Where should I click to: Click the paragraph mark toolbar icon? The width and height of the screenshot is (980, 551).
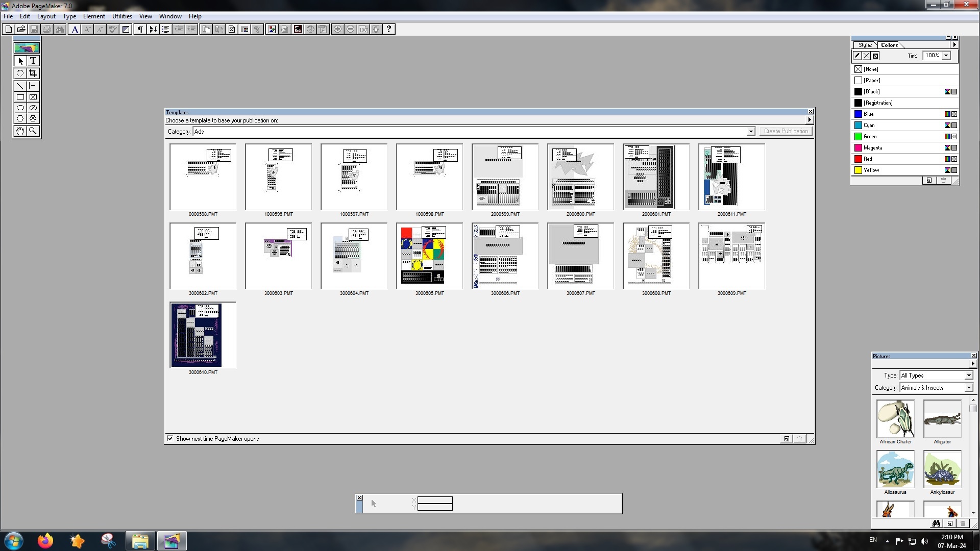pos(140,29)
